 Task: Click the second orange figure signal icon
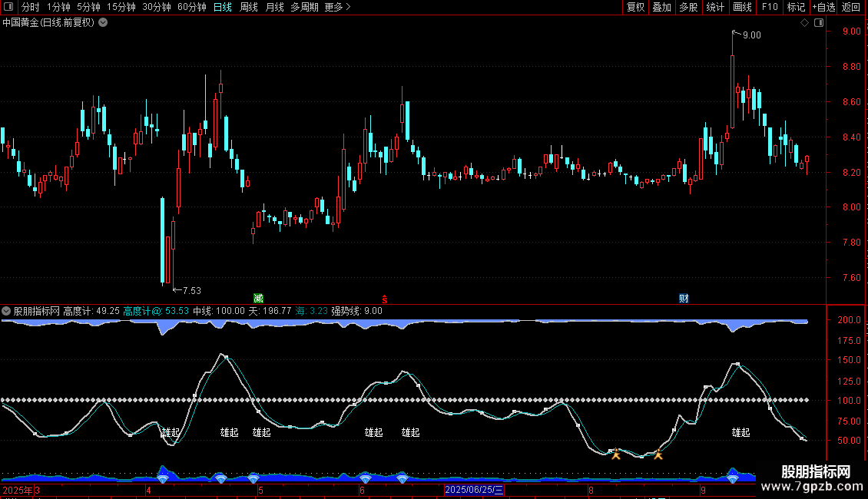click(x=658, y=454)
